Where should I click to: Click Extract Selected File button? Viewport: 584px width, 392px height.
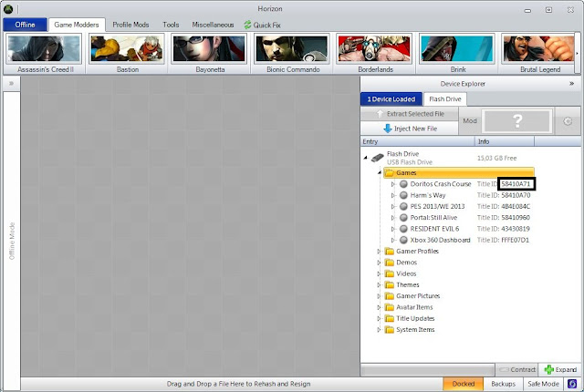(410, 114)
